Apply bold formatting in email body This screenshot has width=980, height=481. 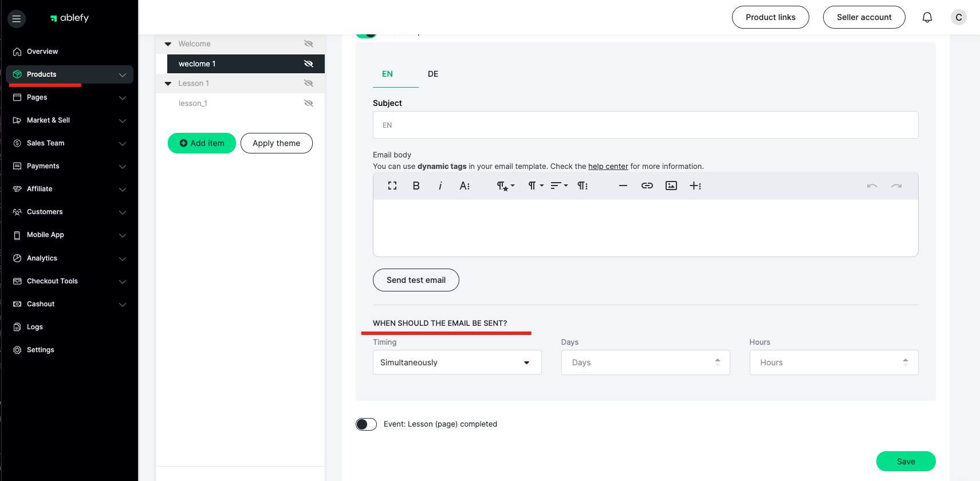(x=416, y=186)
